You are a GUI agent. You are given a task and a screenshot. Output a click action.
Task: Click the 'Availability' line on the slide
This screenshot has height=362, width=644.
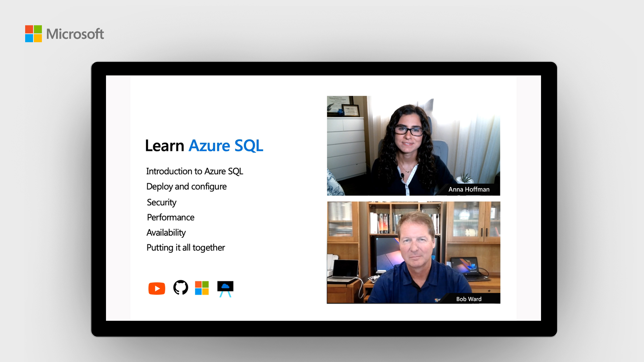pos(166,232)
